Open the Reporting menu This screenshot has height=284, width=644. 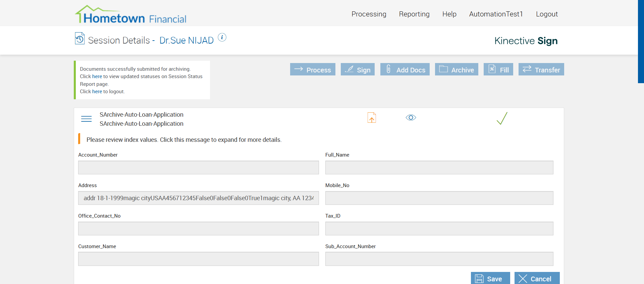pos(414,14)
